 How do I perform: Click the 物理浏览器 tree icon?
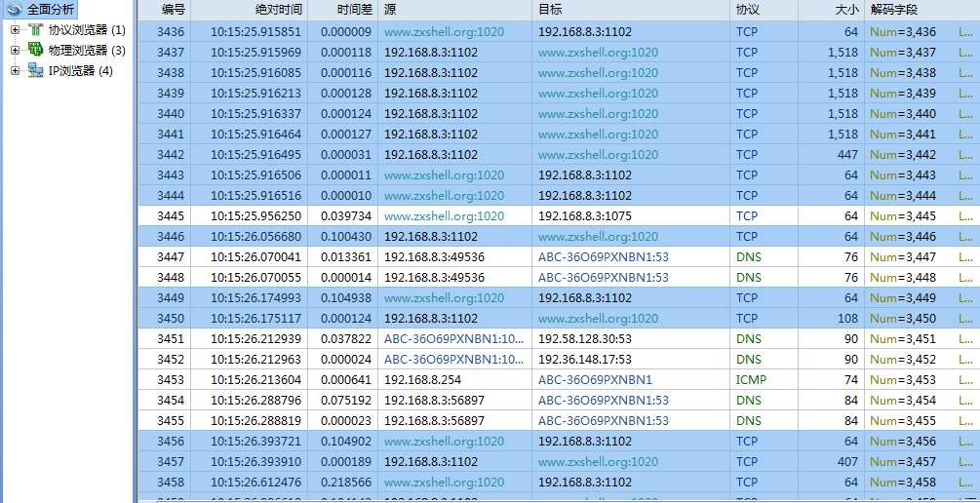click(36, 50)
